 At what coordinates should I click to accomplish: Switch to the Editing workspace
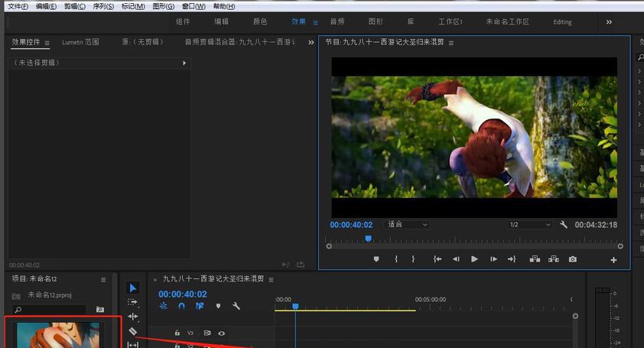click(x=562, y=21)
